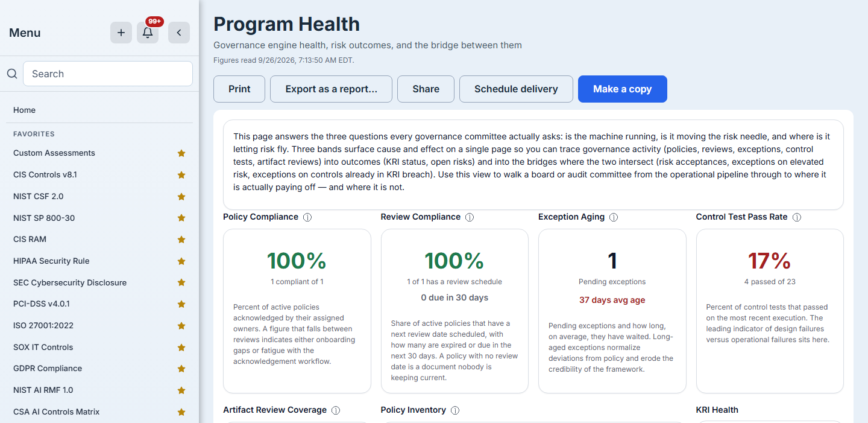Click '1 compliant of 1' text
This screenshot has width=868, height=423.
(x=297, y=282)
